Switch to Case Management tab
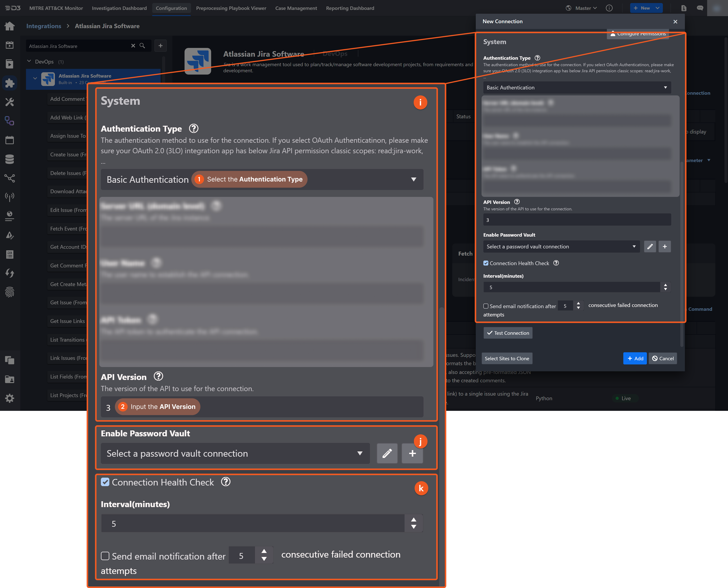The image size is (728, 588). [296, 8]
